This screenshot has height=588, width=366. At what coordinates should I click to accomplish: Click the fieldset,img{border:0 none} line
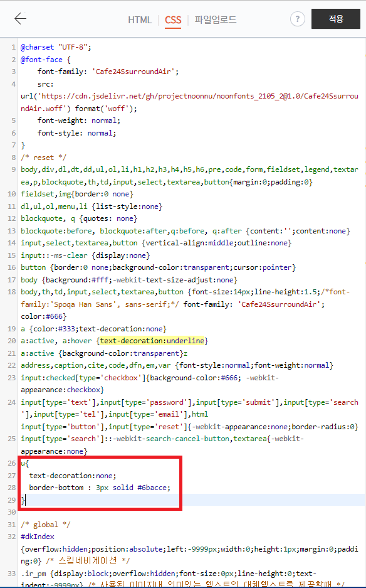[x=77, y=195]
